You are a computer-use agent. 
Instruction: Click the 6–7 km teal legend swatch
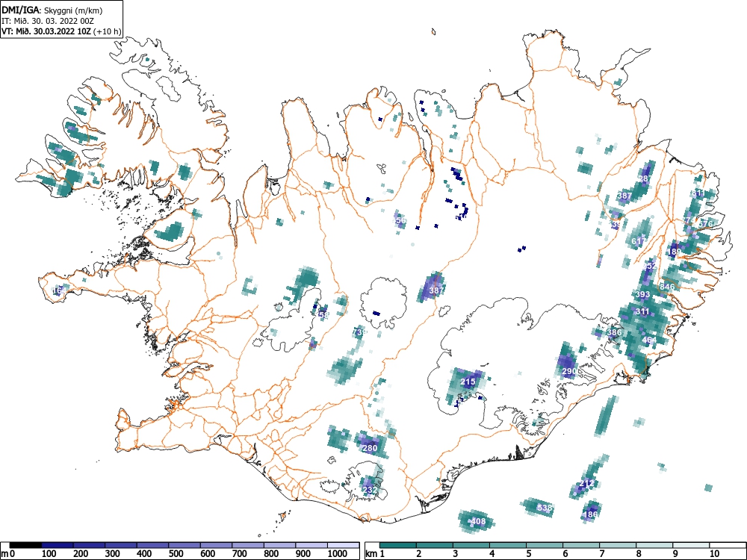tap(581, 545)
